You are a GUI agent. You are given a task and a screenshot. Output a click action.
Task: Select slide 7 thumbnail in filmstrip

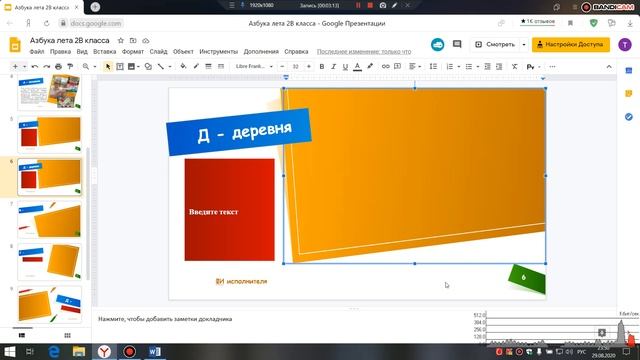(49, 220)
